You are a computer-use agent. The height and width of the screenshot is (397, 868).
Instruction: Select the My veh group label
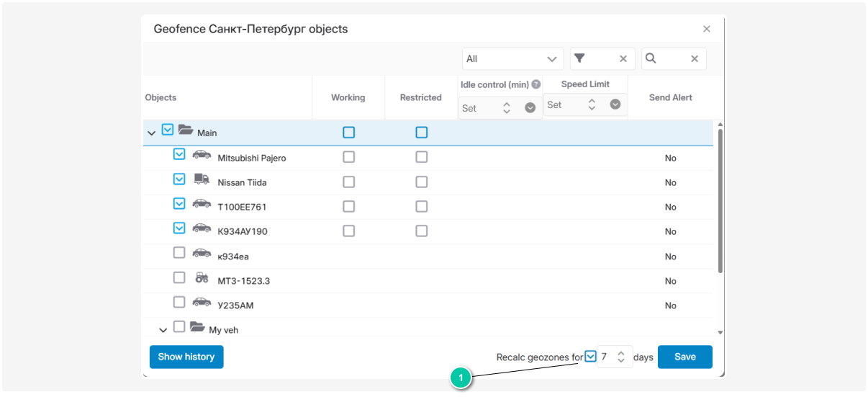click(224, 330)
